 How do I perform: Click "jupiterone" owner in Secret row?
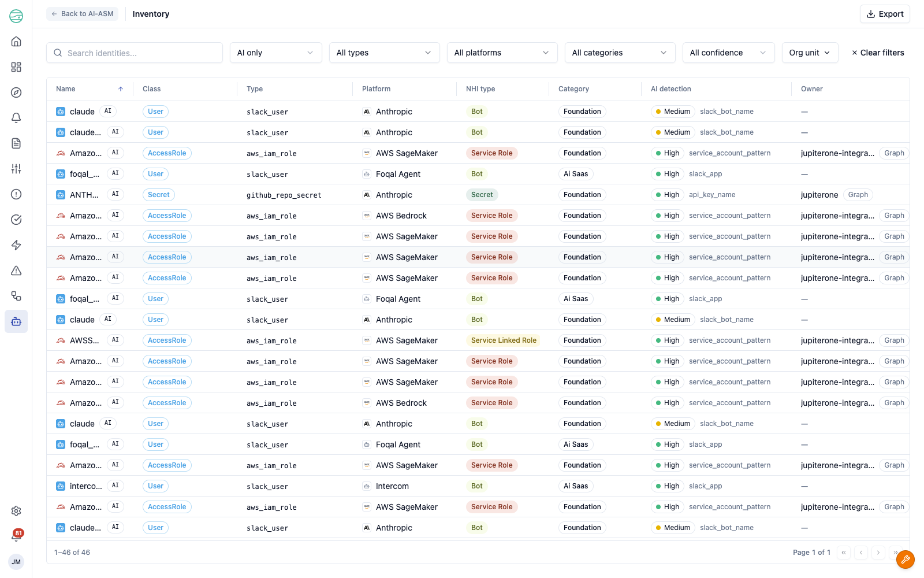pyautogui.click(x=819, y=195)
